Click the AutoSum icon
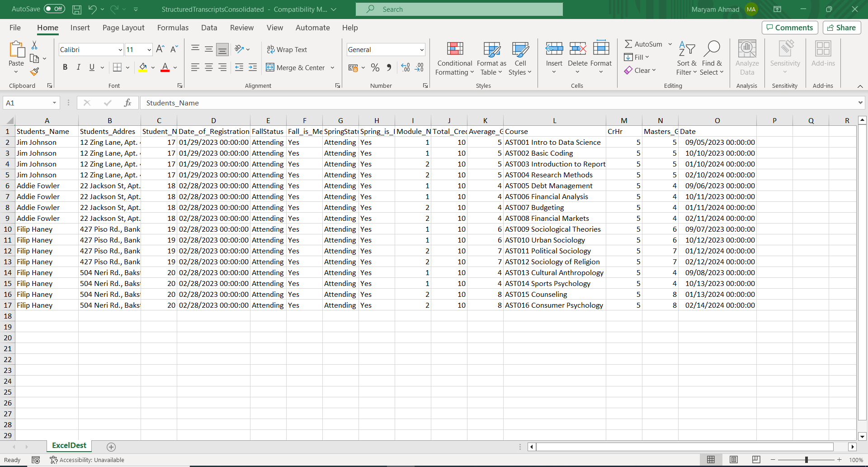Screen dimensions: 868x467 (x=644, y=43)
